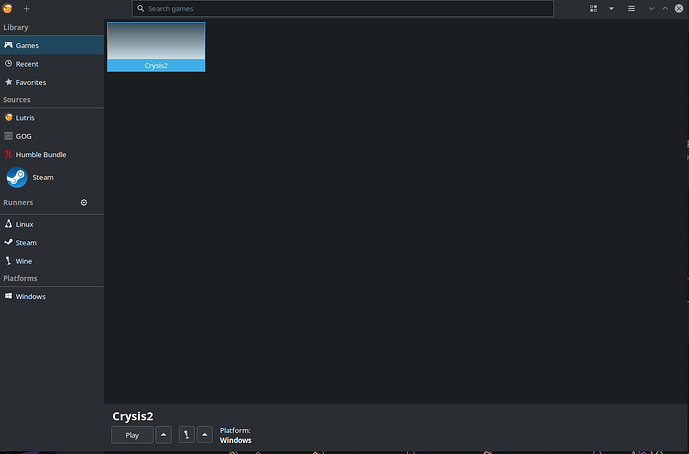Open view options dropdown arrow
This screenshot has width=689, height=454.
pyautogui.click(x=611, y=8)
